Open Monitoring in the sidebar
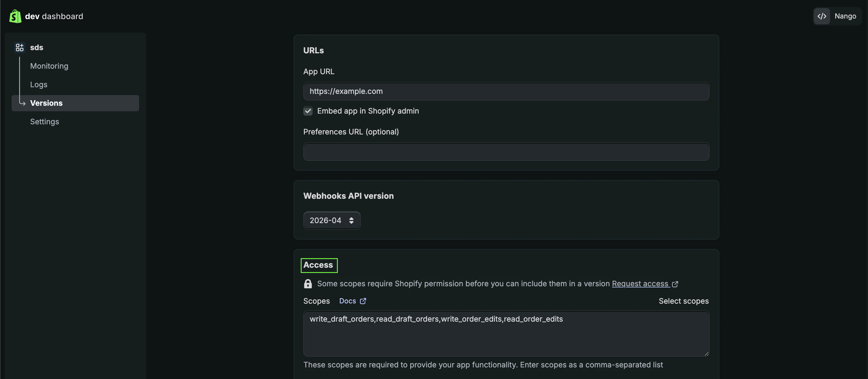The image size is (868, 379). pyautogui.click(x=49, y=66)
